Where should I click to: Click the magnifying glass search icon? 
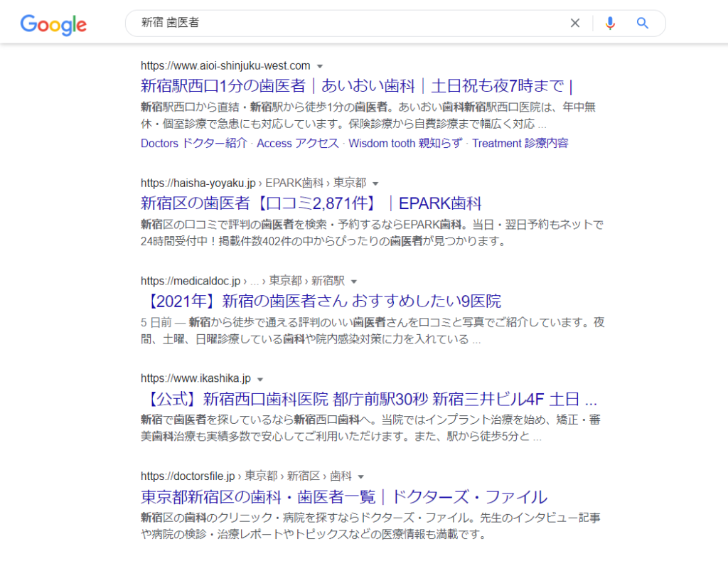click(643, 23)
